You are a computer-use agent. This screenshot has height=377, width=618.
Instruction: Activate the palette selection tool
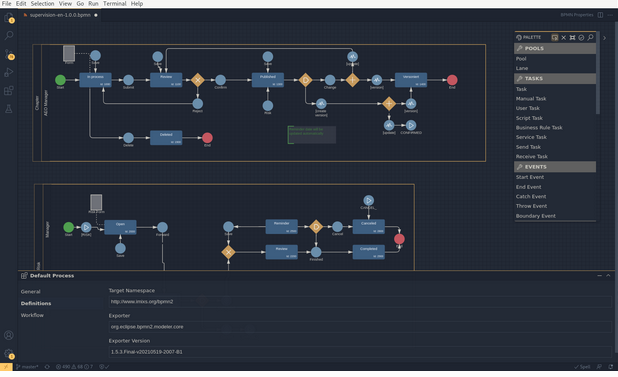(555, 37)
